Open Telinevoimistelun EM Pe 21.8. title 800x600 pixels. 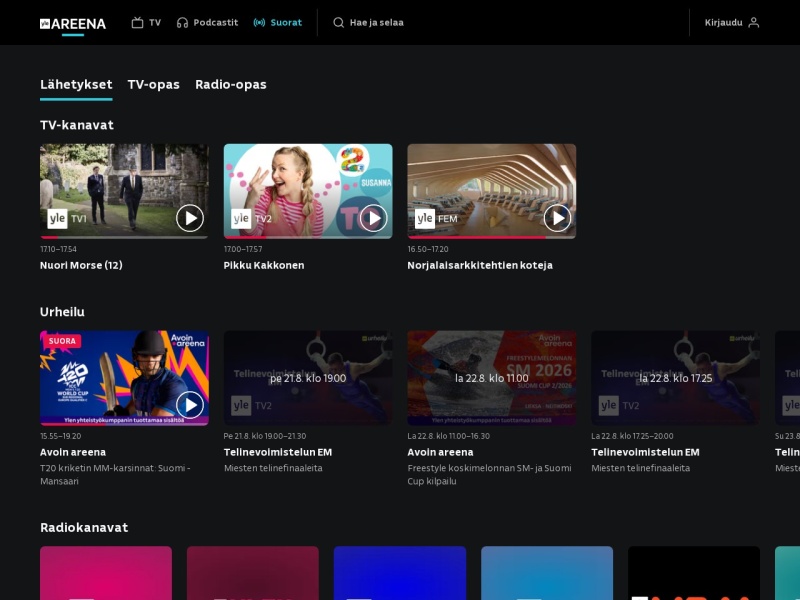[x=278, y=452]
